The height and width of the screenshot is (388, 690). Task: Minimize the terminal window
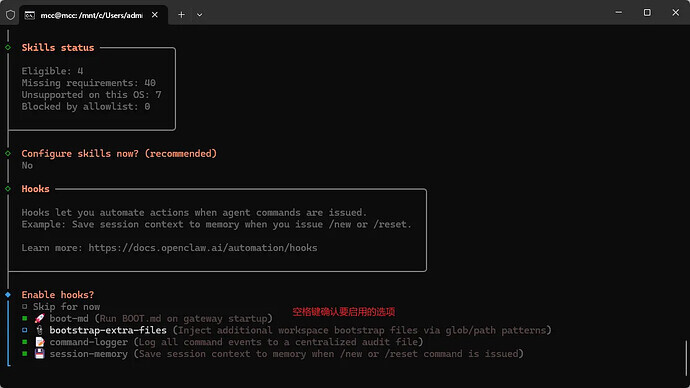coord(619,13)
